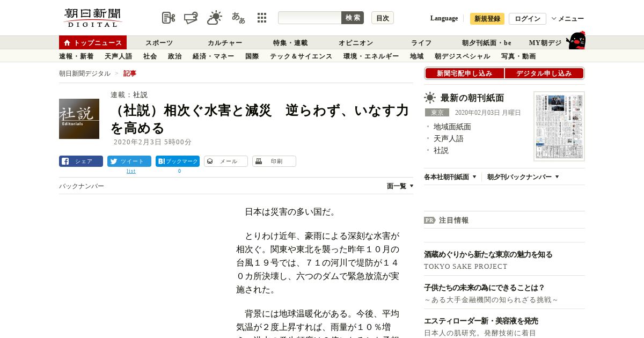644x338 pixels.
Task: Click the home icon in トップニュース tab
Action: point(67,43)
